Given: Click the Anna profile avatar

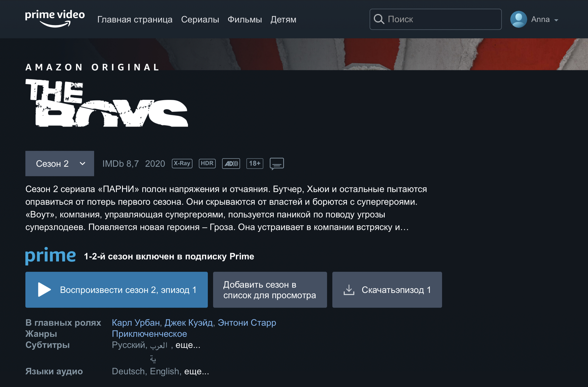Looking at the screenshot, I should tap(518, 19).
